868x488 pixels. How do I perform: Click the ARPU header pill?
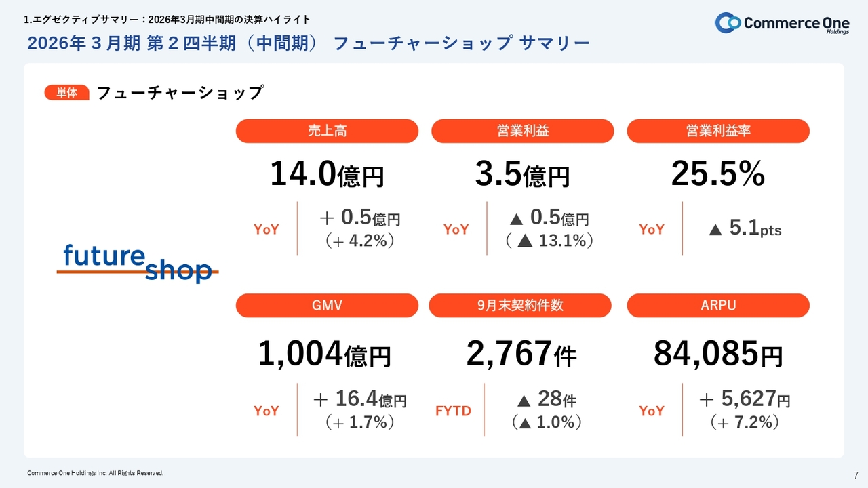718,306
